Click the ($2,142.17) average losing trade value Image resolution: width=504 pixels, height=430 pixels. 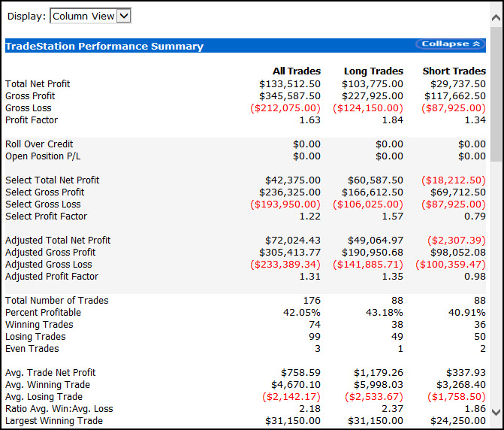click(x=291, y=397)
